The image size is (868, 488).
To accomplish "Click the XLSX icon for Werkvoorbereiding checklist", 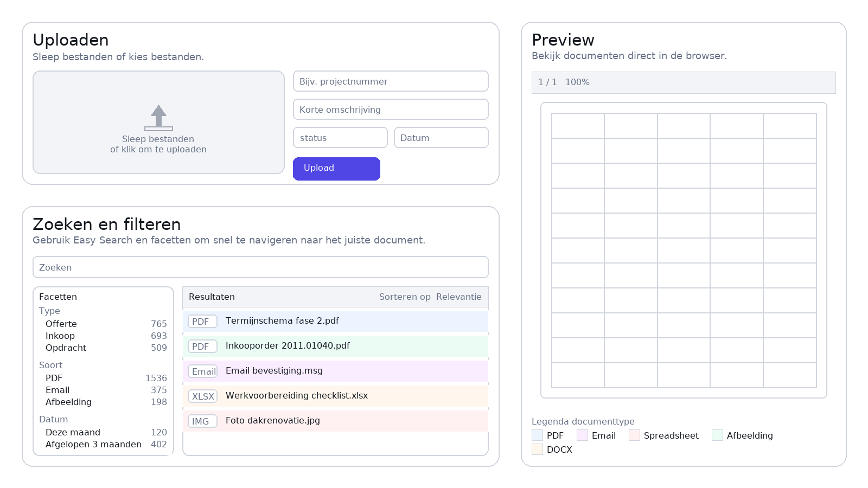I will click(202, 396).
